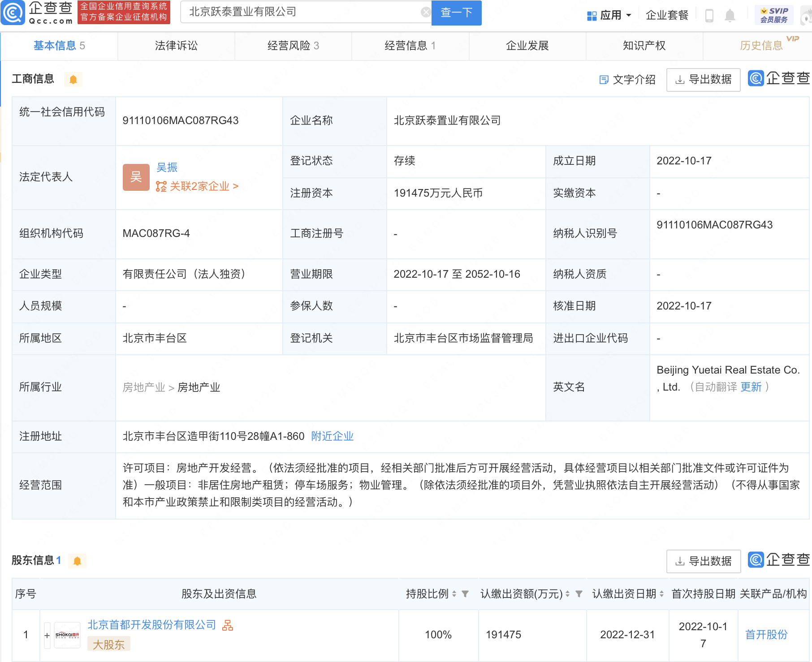Click the 房地产业 industry category link
Image resolution: width=812 pixels, height=662 pixels.
(144, 387)
